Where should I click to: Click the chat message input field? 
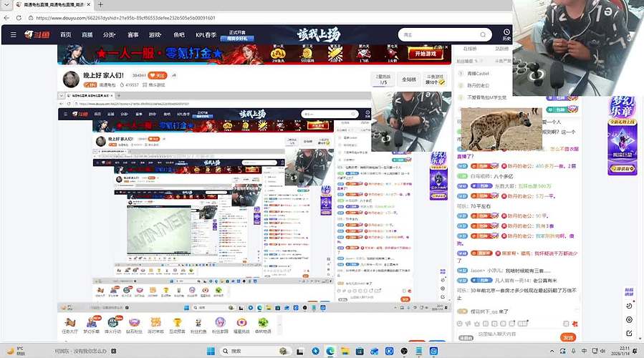516,334
